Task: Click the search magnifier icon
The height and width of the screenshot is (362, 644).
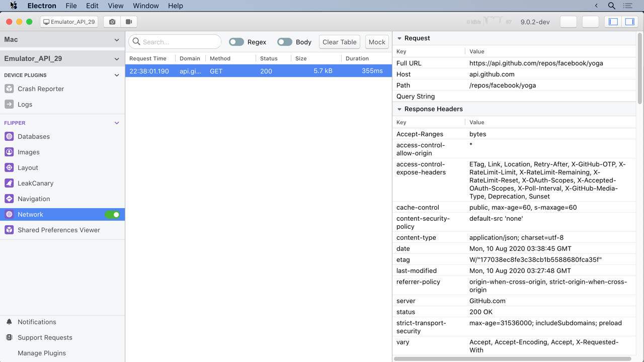Action: pyautogui.click(x=136, y=42)
